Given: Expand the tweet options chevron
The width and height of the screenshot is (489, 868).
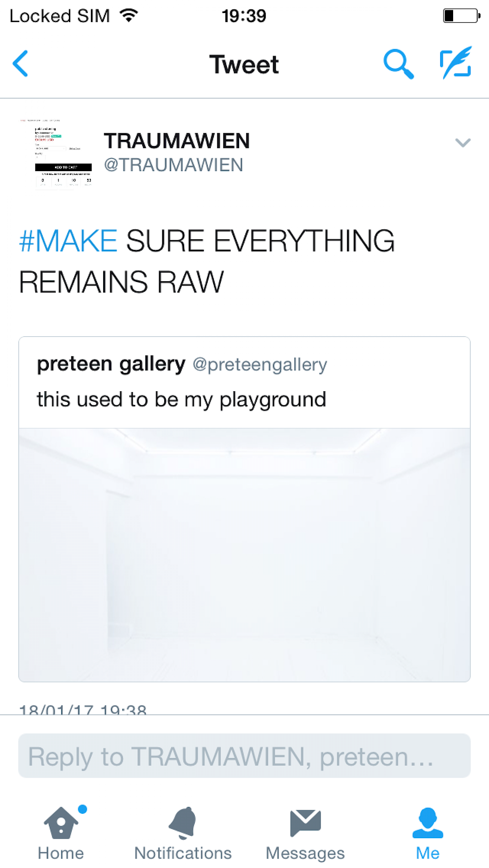Looking at the screenshot, I should [463, 142].
